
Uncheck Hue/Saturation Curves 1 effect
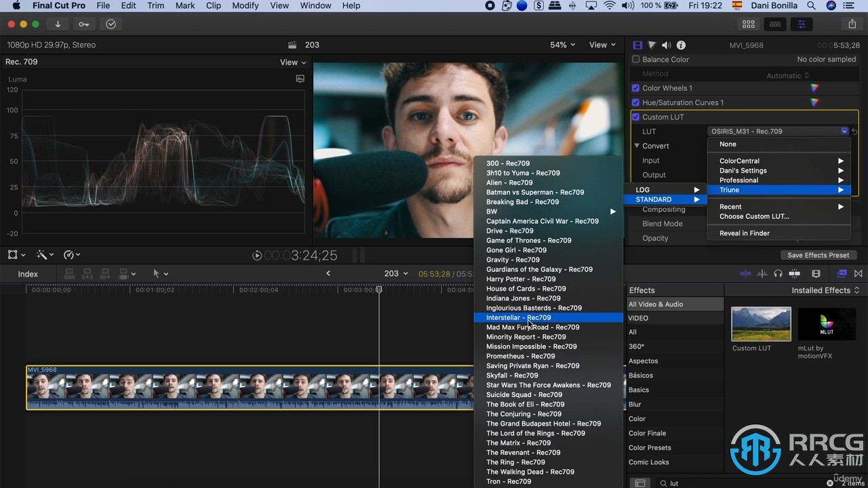pos(636,102)
